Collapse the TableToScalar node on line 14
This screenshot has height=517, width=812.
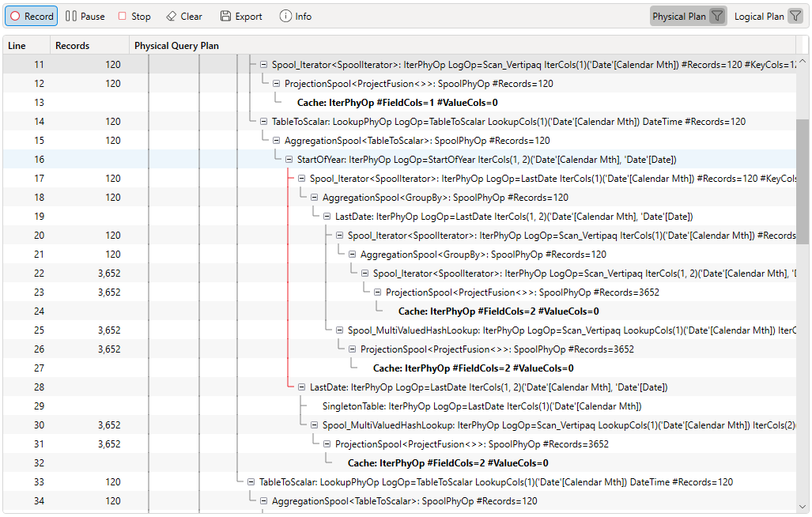(x=264, y=122)
